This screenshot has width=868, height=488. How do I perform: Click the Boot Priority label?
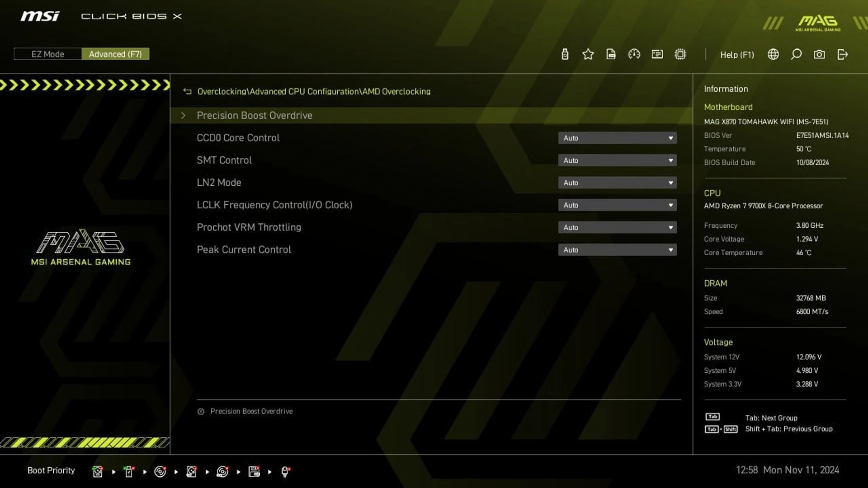click(x=51, y=470)
